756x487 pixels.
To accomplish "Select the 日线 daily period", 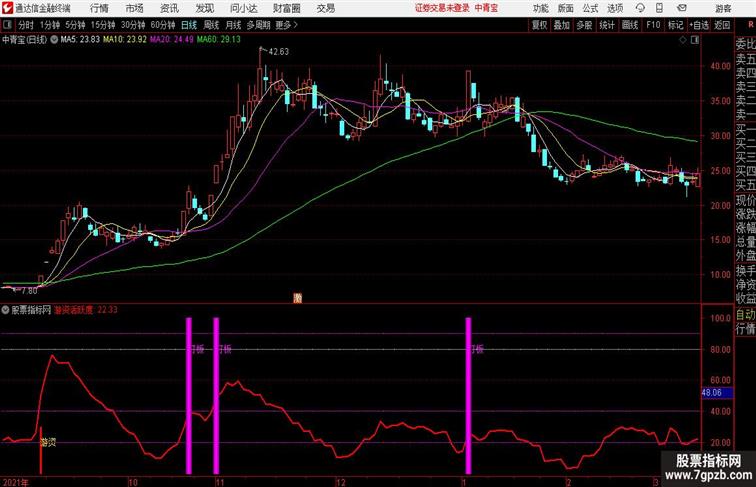I will click(189, 25).
